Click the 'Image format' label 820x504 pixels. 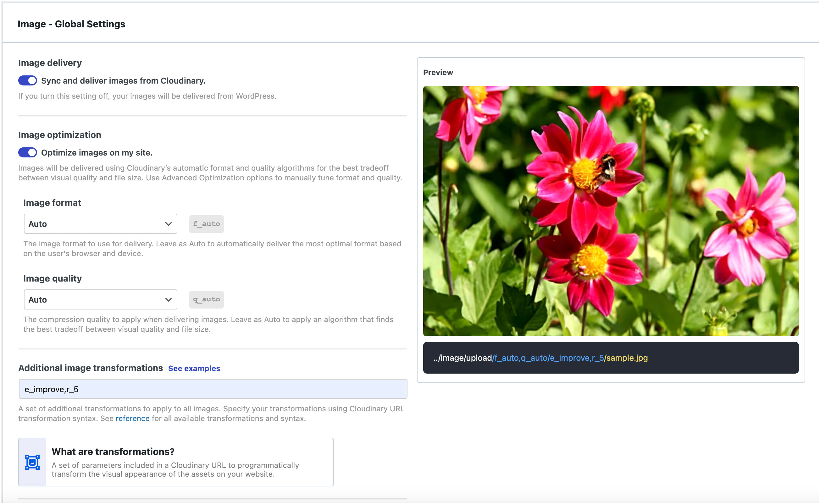53,203
